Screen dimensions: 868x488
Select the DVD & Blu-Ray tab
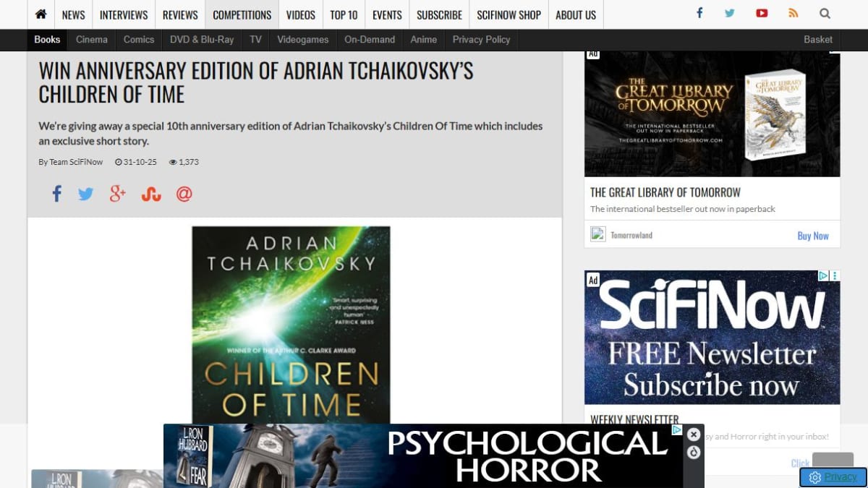point(202,40)
